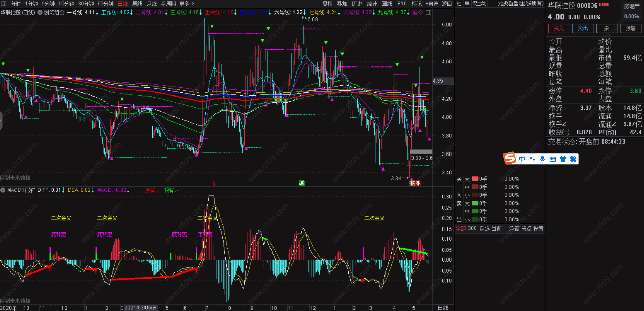Switch Sogou input to Chinese/English mode

522,159
